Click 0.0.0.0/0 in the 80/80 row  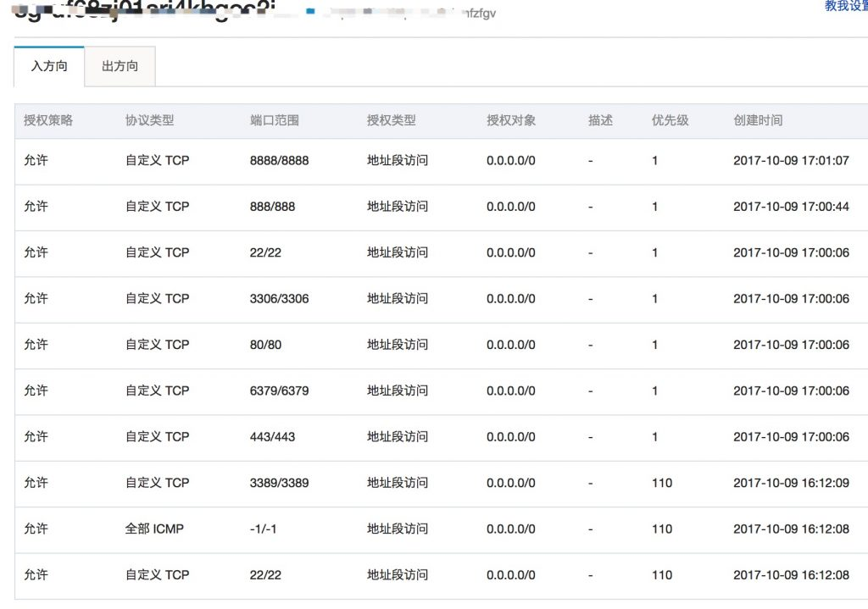click(511, 345)
